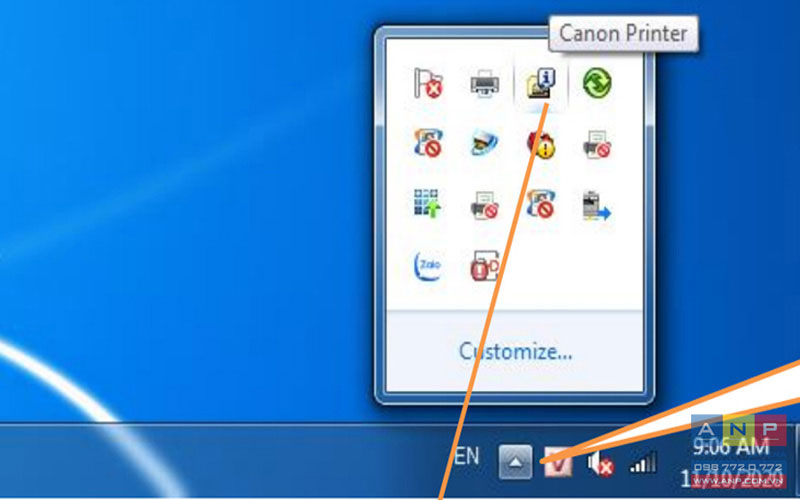The width and height of the screenshot is (800, 500).
Task: Open the copier with blue arrow icon
Action: 596,205
